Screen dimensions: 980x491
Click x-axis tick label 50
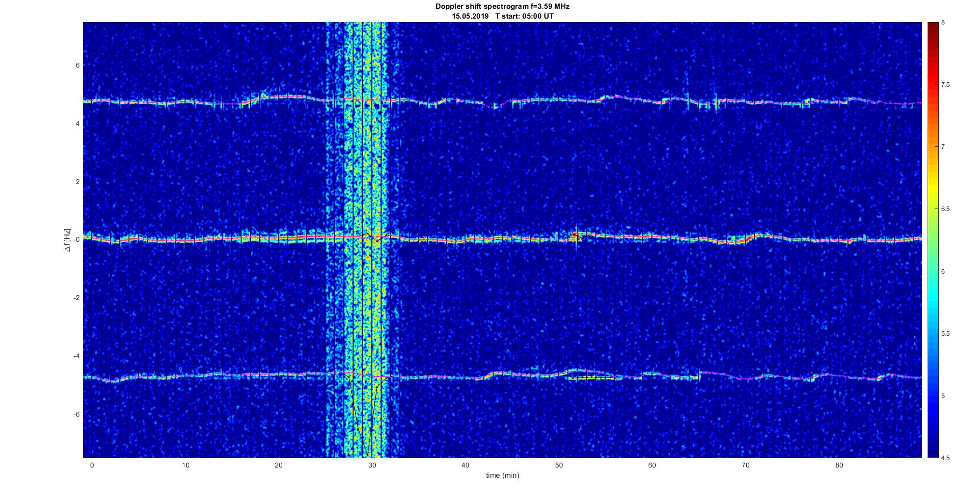[x=559, y=465]
